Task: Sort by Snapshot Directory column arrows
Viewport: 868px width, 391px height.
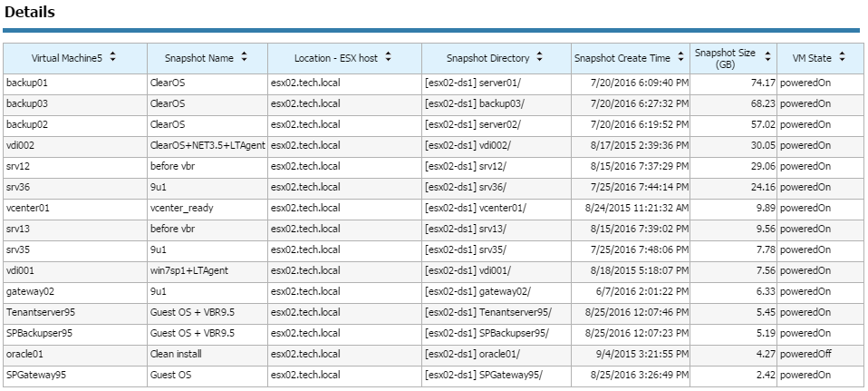Action: click(540, 57)
